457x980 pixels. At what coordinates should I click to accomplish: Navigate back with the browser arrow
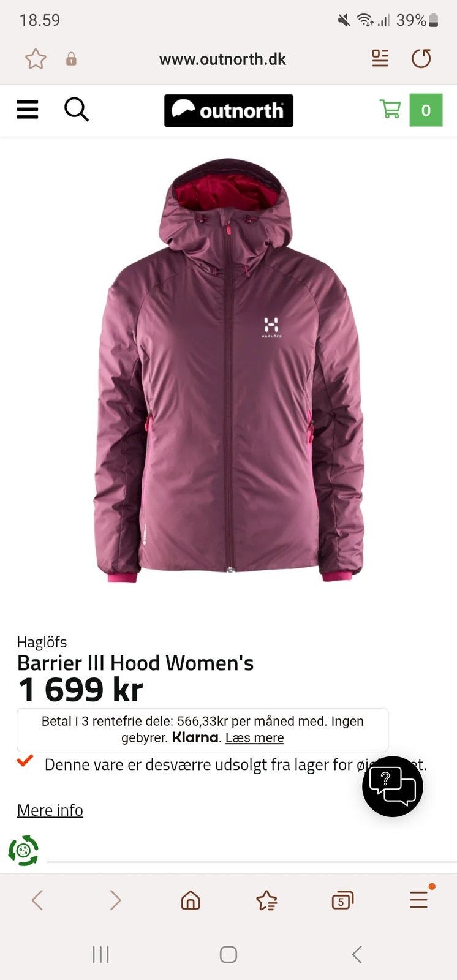37,900
